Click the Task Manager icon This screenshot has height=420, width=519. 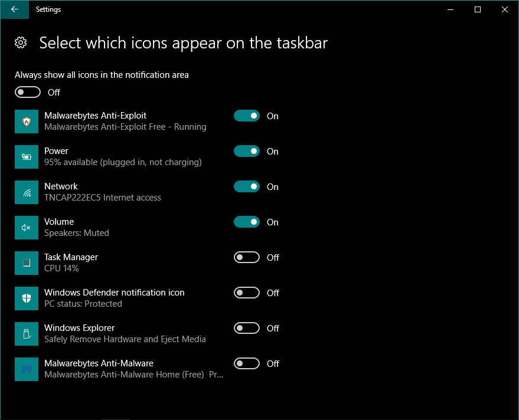[26, 262]
